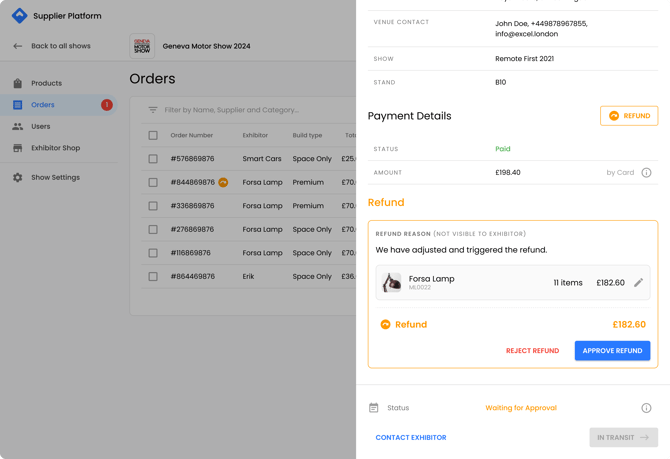Click the Supplier Platform logo icon

pos(19,16)
